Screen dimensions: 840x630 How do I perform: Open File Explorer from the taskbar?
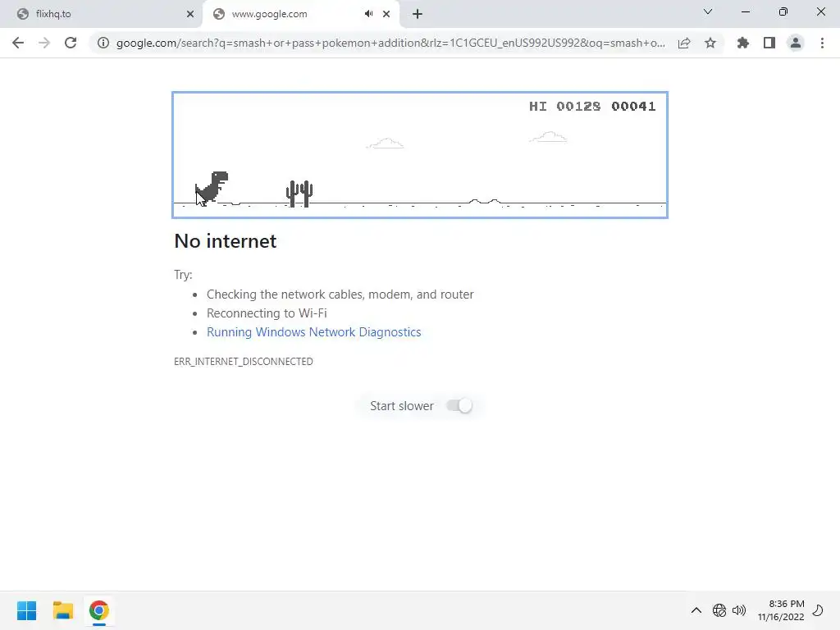tap(62, 610)
